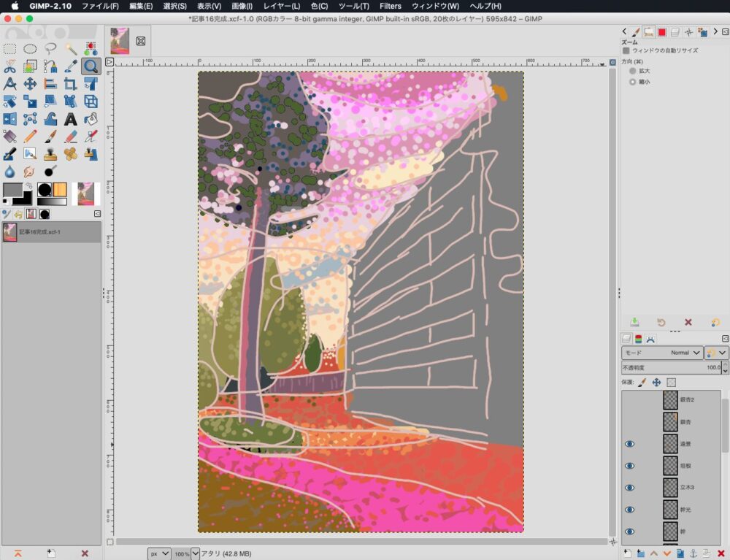Select the Scissors Select tool

coord(10,66)
